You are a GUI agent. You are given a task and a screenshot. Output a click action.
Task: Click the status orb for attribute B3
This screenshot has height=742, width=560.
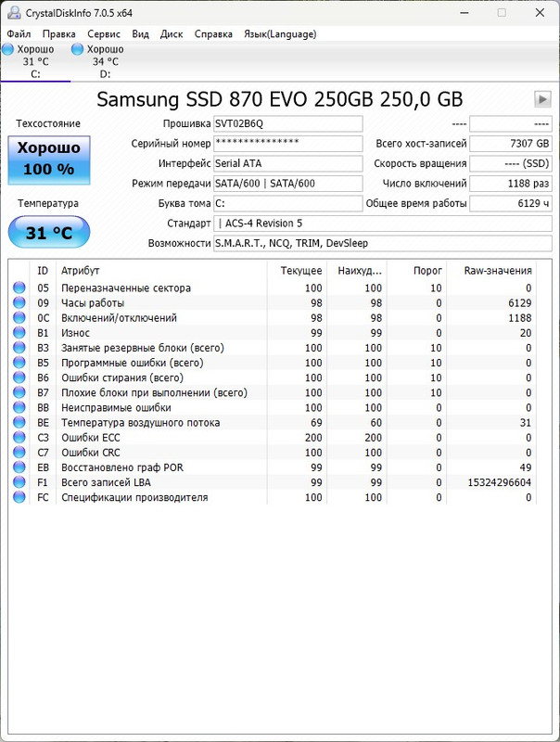[19, 348]
